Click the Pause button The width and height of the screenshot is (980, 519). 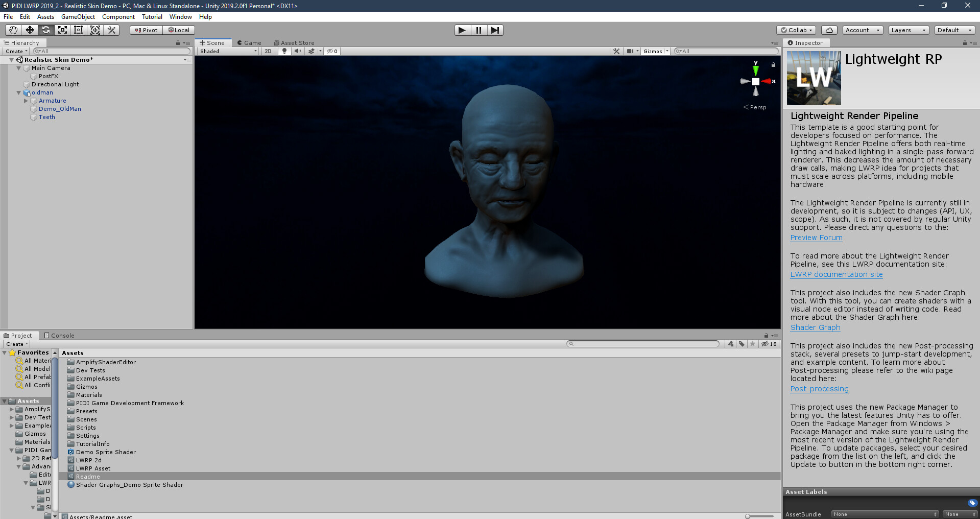click(479, 30)
